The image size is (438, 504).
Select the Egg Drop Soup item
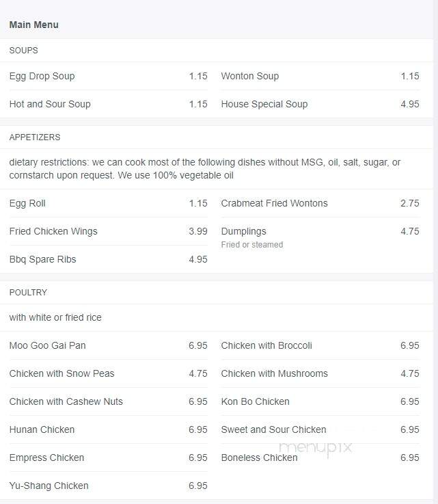coord(108,76)
